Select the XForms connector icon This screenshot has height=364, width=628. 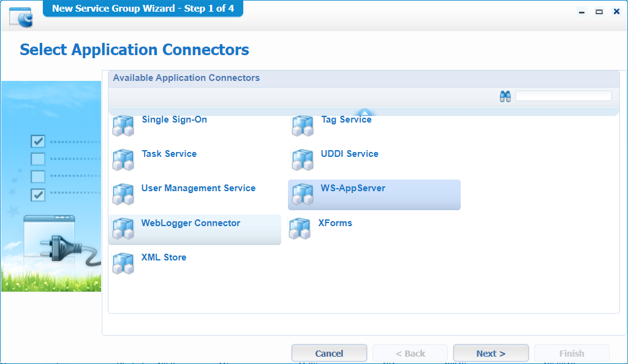(300, 229)
